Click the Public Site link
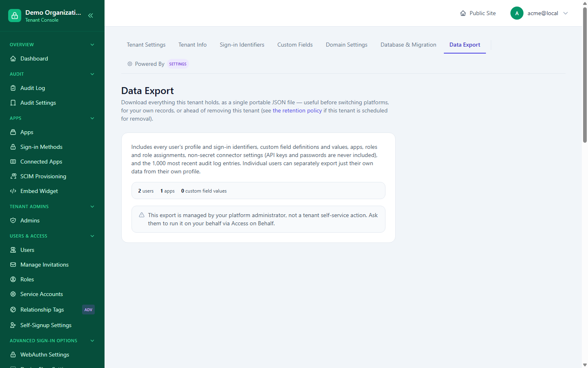This screenshot has width=588, height=368. click(x=478, y=13)
